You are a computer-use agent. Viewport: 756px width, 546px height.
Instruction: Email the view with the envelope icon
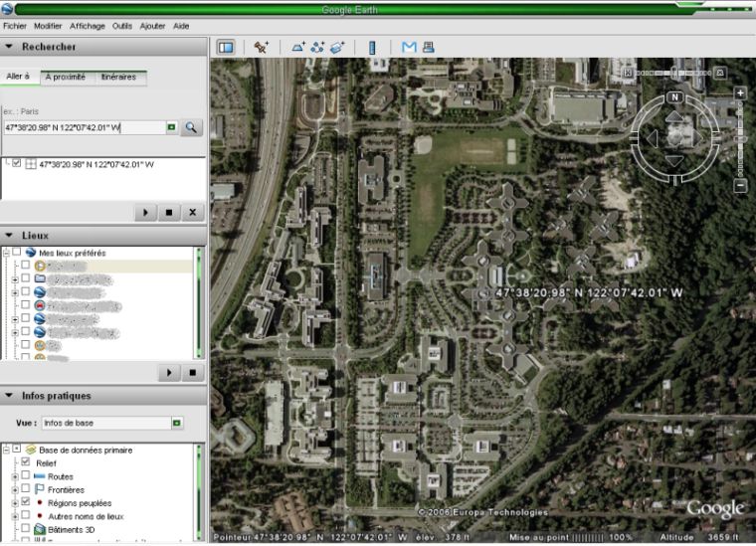[409, 47]
